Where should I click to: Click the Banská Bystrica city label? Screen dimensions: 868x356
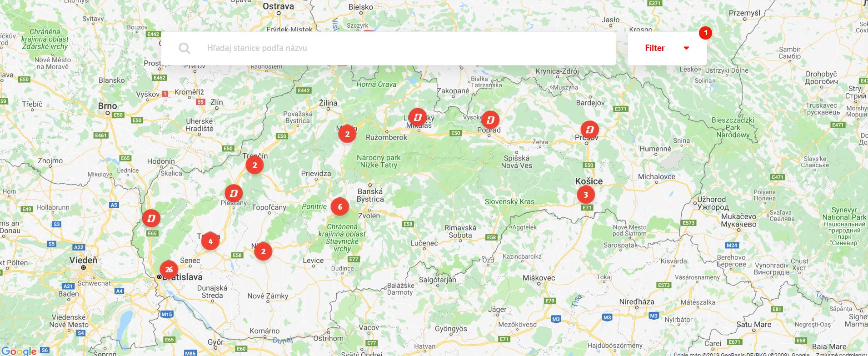(x=370, y=196)
